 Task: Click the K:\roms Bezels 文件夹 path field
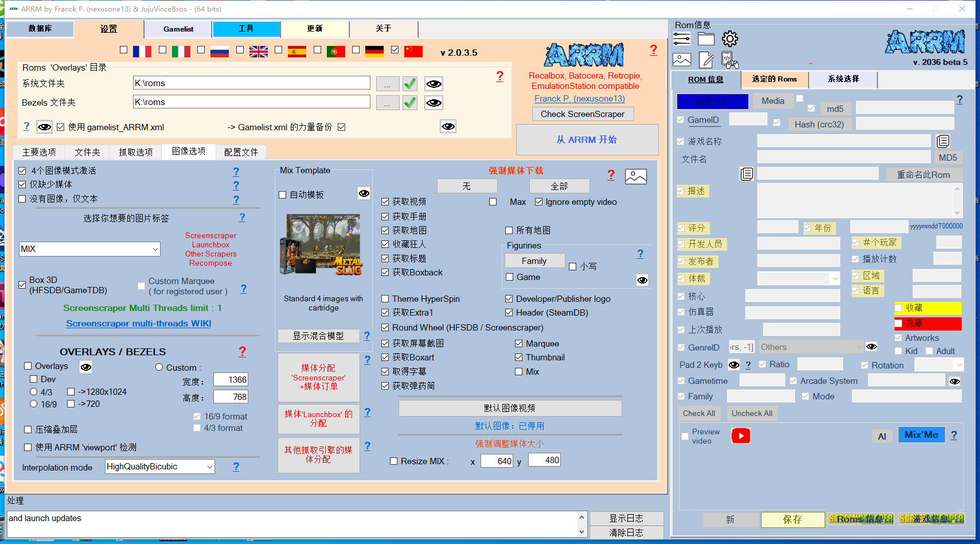point(251,102)
